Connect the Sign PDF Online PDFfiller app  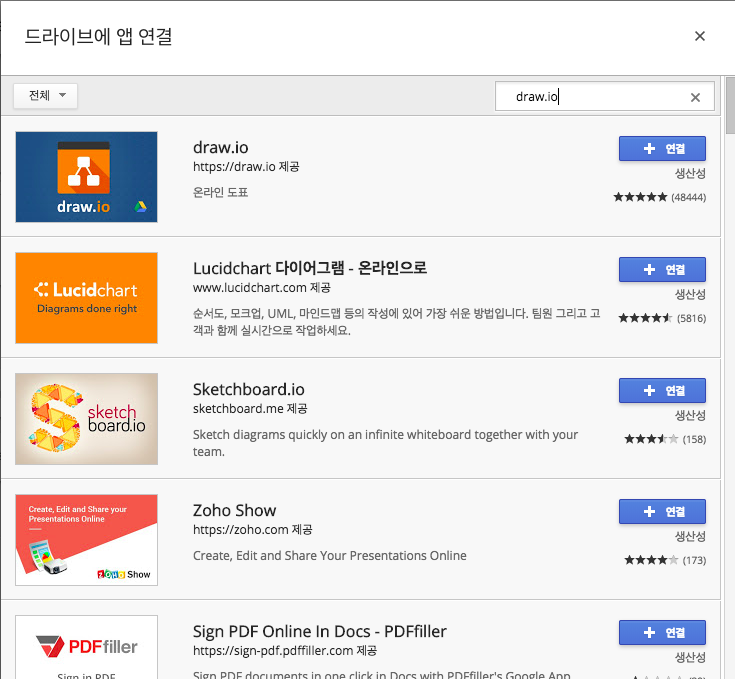tap(662, 632)
